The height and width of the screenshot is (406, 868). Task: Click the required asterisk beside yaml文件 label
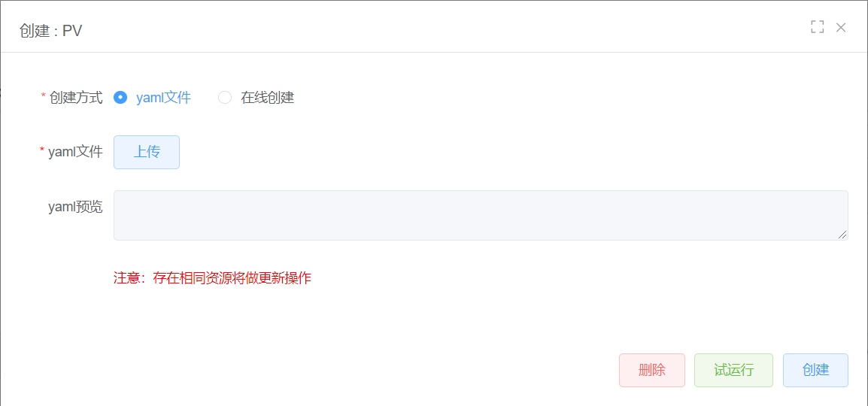click(x=42, y=151)
